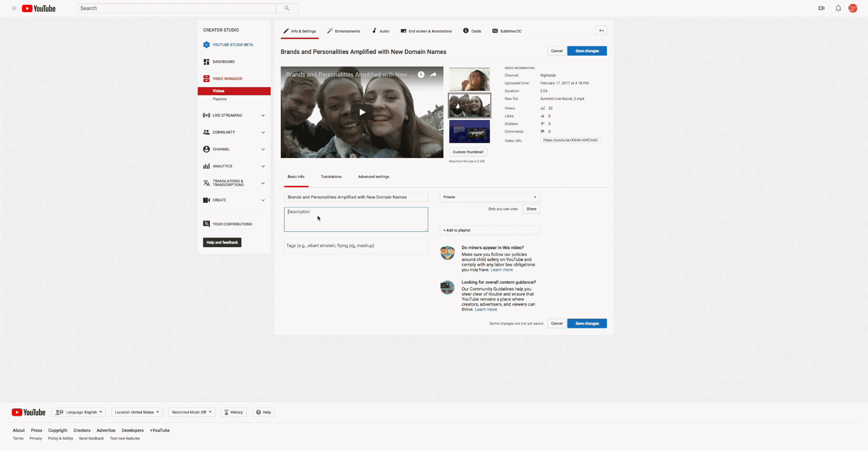This screenshot has width=868, height=451.
Task: Click the notifications bell icon
Action: pos(838,8)
